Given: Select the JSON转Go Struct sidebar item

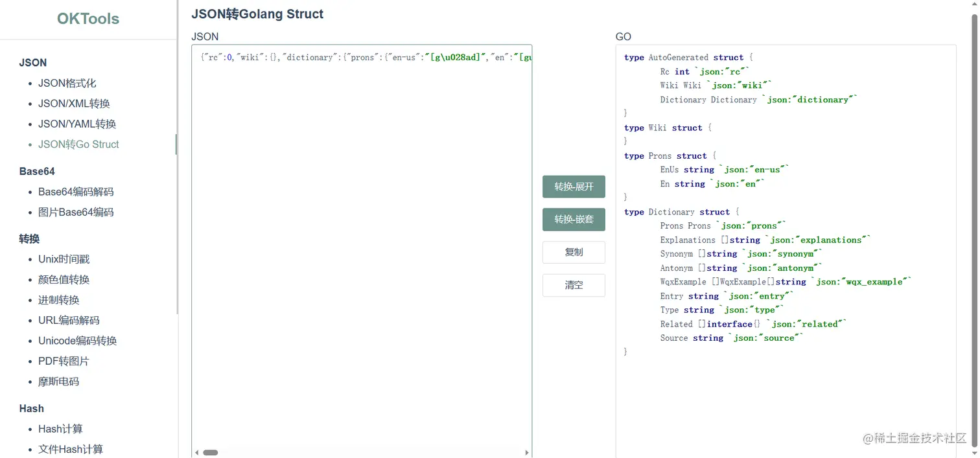Looking at the screenshot, I should point(78,144).
